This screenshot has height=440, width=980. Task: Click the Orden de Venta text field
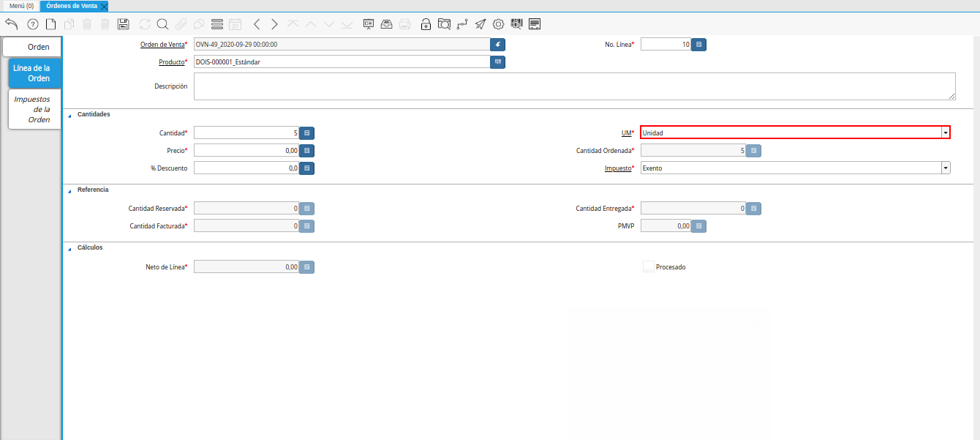(342, 45)
